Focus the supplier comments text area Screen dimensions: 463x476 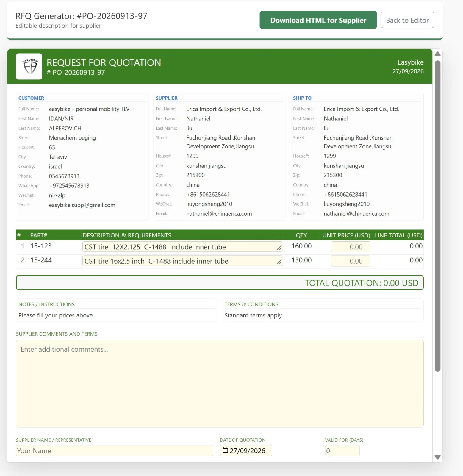coord(220,383)
